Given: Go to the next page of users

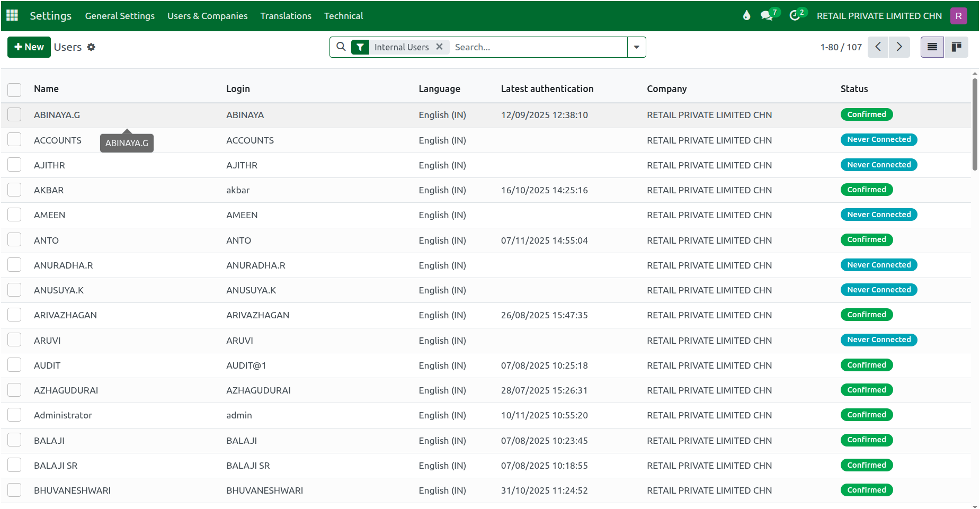Looking at the screenshot, I should point(899,47).
